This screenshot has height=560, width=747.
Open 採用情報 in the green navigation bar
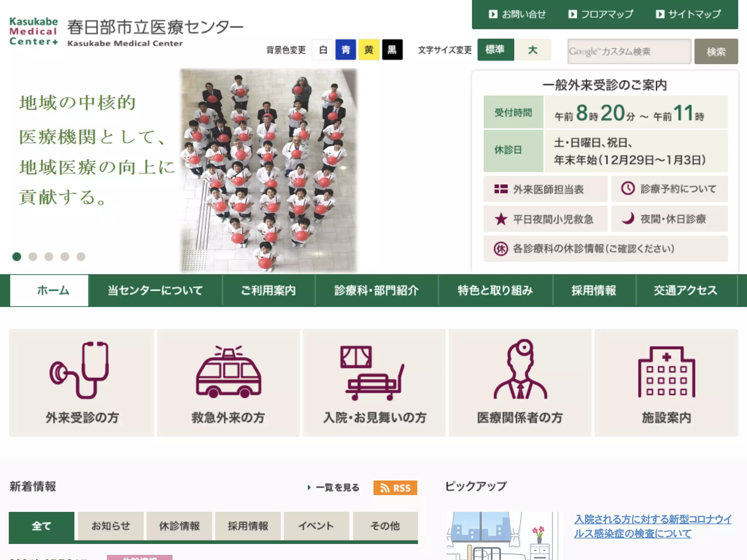[594, 291]
